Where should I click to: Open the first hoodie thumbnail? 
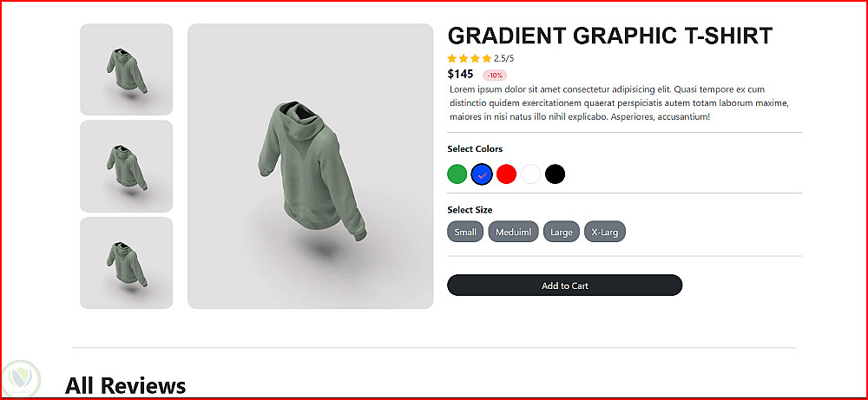(x=126, y=69)
